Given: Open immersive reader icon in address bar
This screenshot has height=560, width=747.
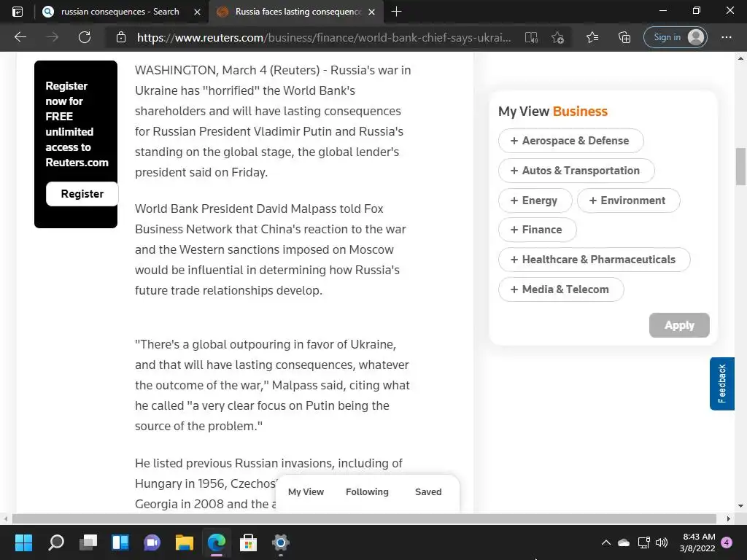Looking at the screenshot, I should (531, 37).
